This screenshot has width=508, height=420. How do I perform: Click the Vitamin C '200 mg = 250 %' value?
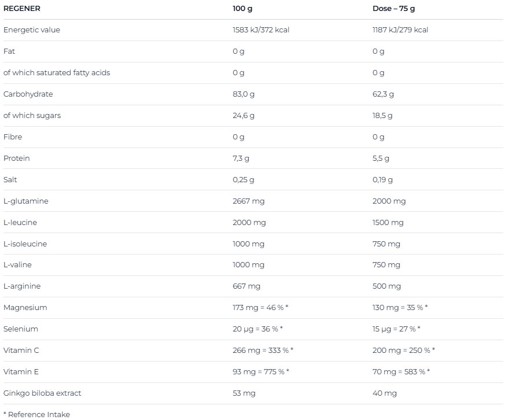(403, 351)
